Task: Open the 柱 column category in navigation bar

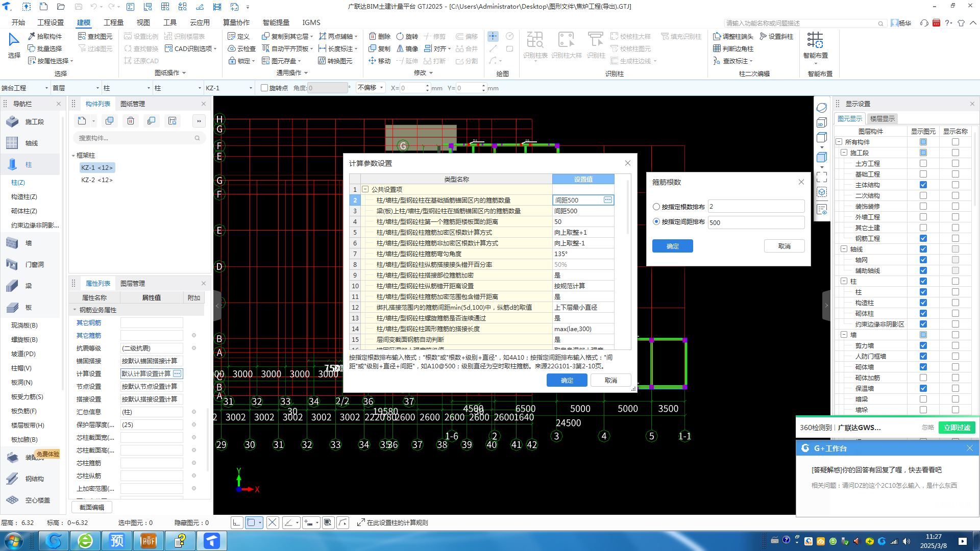Action: coord(29,164)
